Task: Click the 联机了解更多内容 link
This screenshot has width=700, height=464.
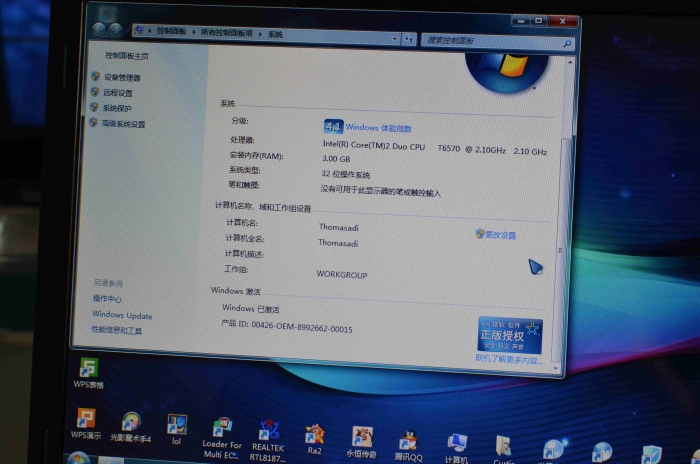Action: point(509,359)
